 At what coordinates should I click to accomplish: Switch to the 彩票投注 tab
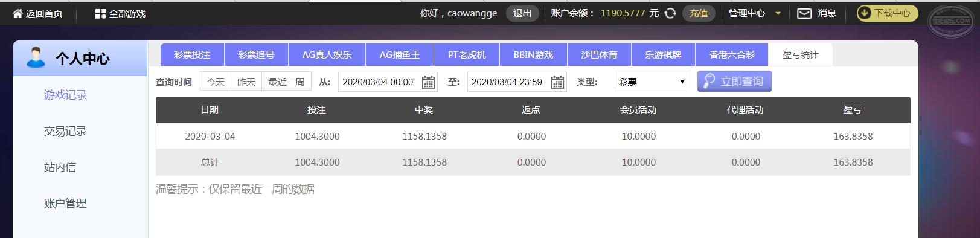tap(192, 55)
